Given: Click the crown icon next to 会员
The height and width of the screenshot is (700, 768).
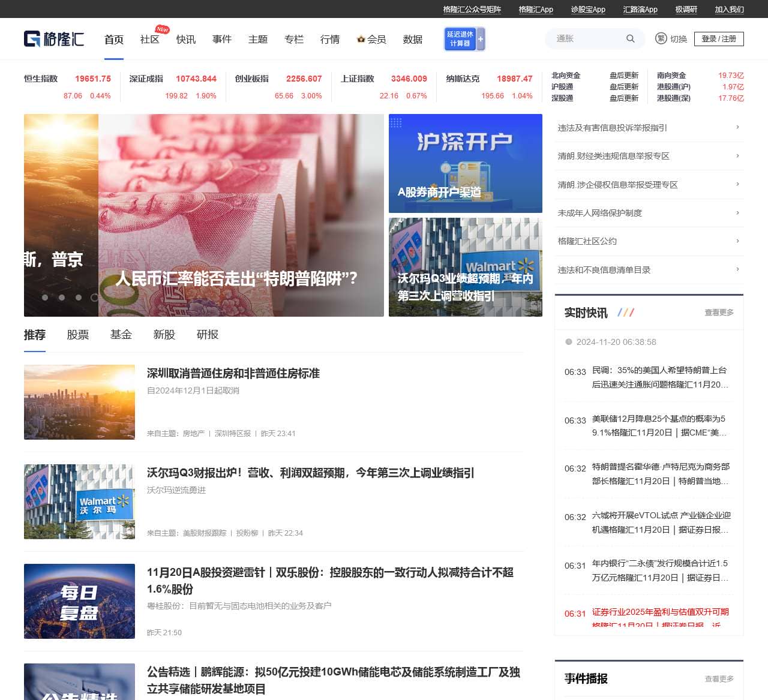Looking at the screenshot, I should (361, 40).
